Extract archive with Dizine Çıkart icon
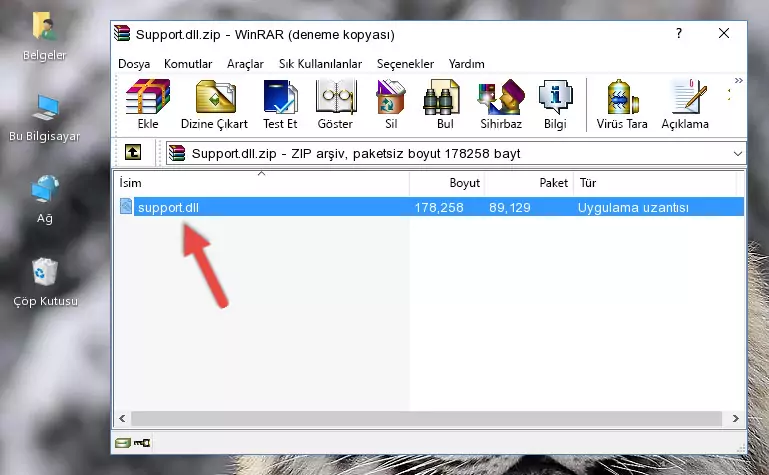 point(215,97)
